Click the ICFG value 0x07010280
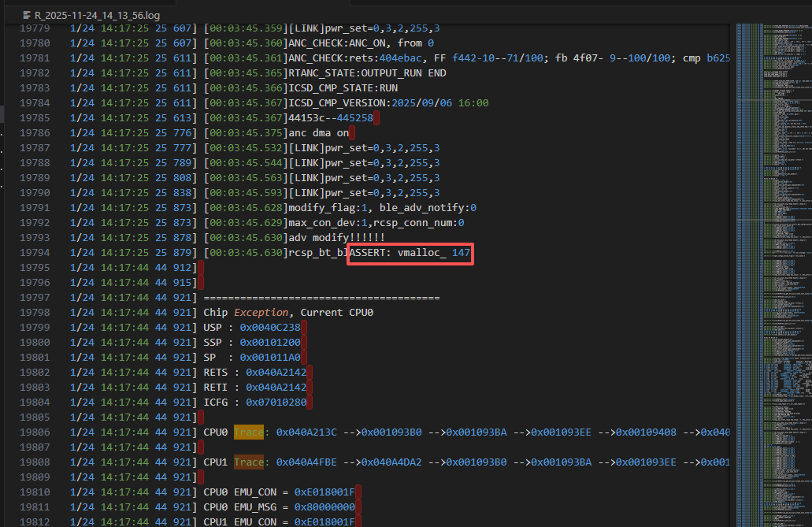This screenshot has width=812, height=527. coord(276,403)
